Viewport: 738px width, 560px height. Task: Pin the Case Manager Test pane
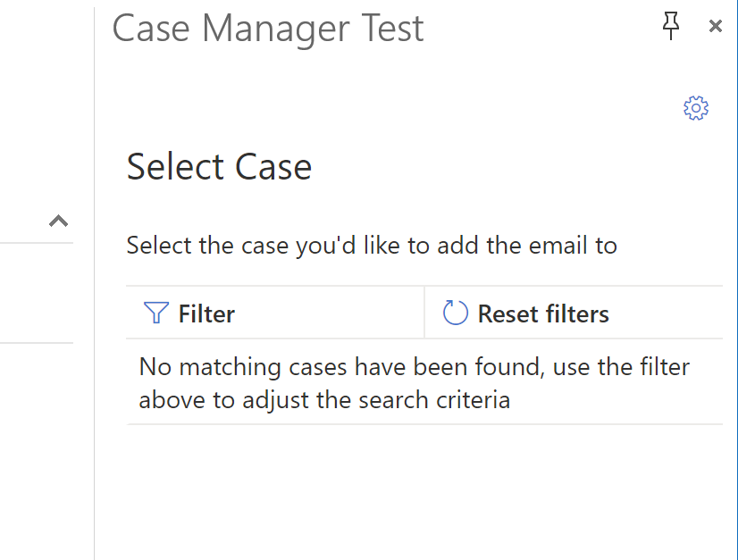[x=671, y=26]
